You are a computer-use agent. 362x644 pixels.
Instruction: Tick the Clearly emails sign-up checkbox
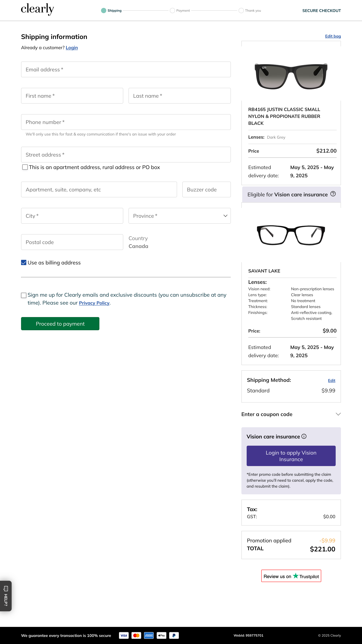[x=24, y=295]
